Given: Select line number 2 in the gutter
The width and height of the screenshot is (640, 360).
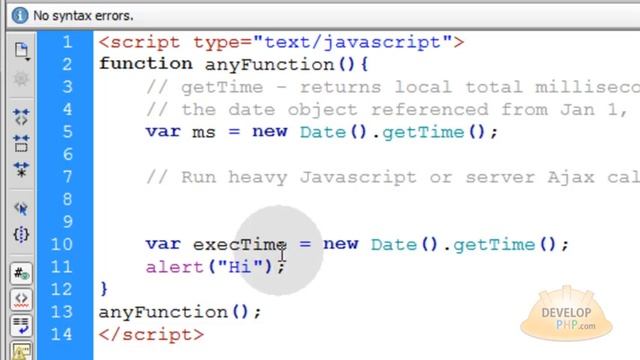Looking at the screenshot, I should point(67,64).
